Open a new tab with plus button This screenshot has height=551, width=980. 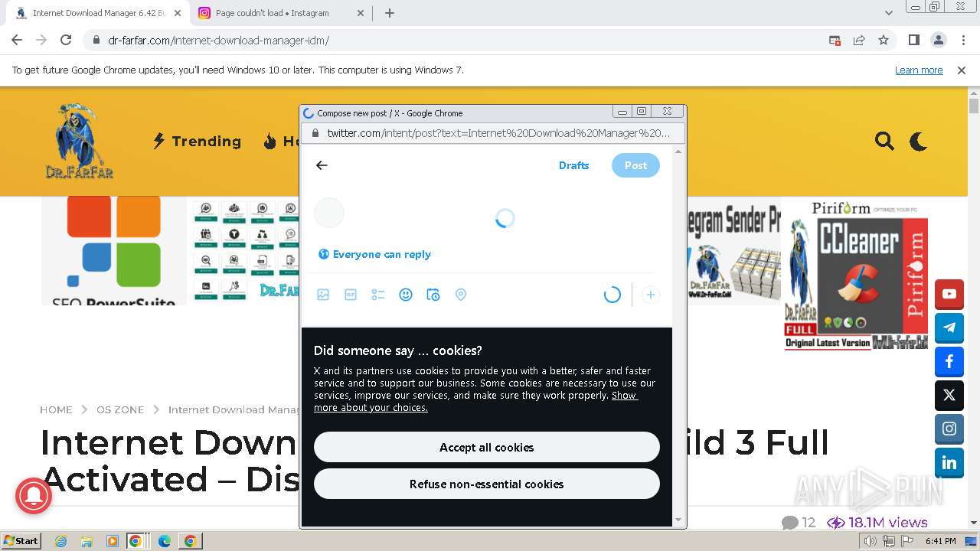[x=390, y=13]
